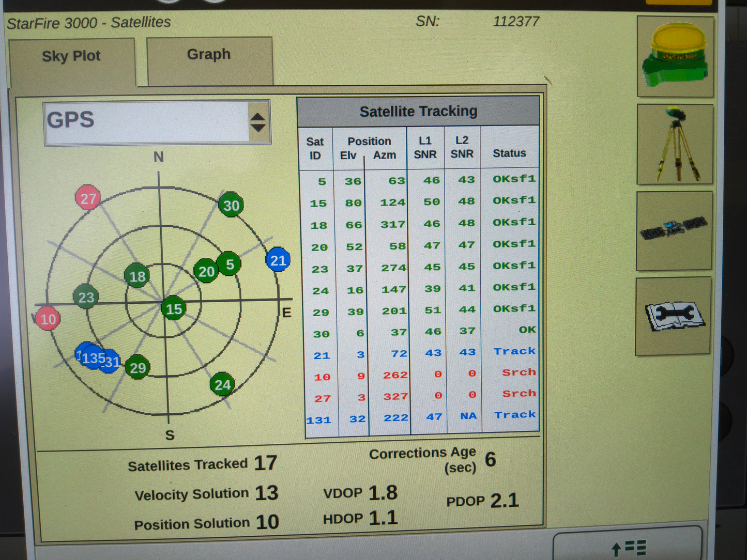Click the 'L2 SNR' column header
The width and height of the screenshot is (747, 560).
pyautogui.click(x=462, y=147)
